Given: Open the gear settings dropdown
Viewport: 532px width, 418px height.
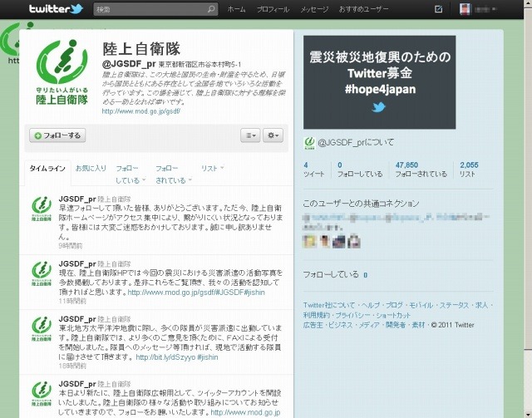Looking at the screenshot, I should 273,135.
